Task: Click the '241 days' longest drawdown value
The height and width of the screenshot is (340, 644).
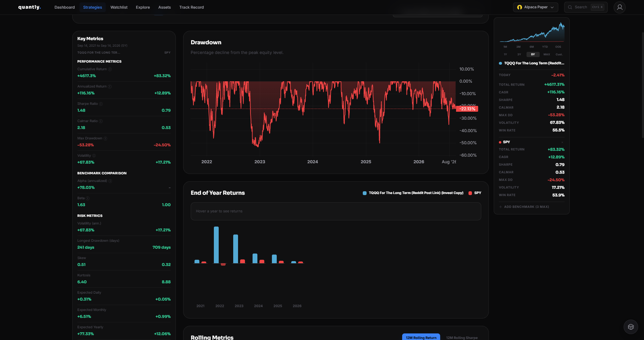Action: coord(86,247)
